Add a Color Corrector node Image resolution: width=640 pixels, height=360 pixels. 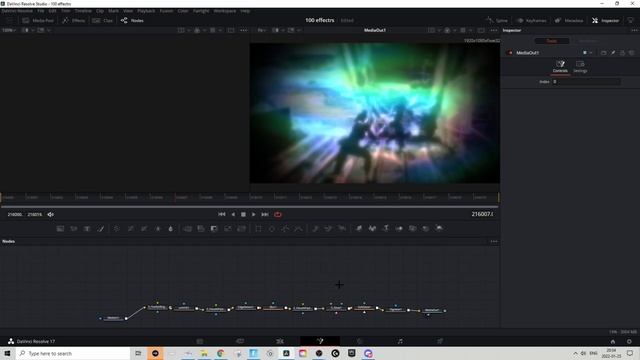click(117, 229)
